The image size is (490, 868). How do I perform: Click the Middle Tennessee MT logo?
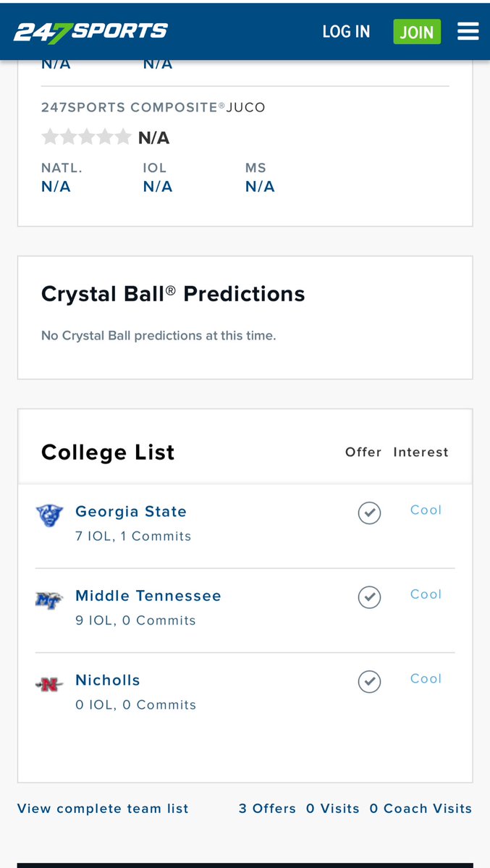pos(49,600)
